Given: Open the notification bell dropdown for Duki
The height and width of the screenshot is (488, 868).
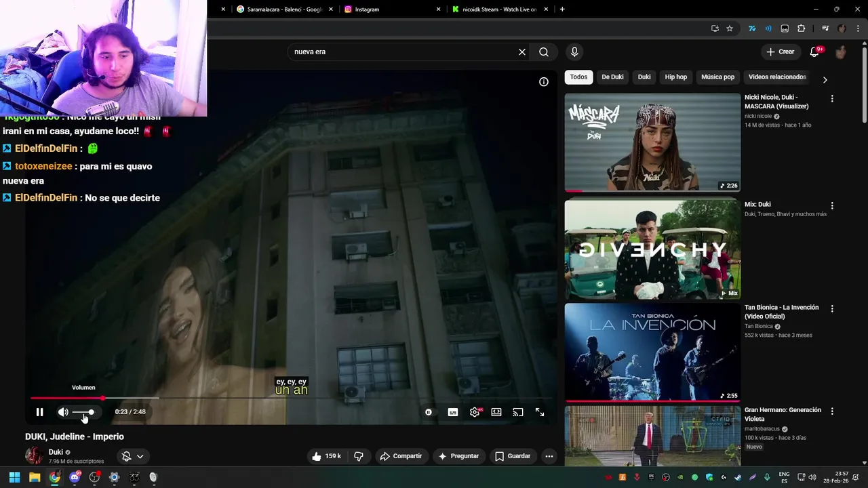Looking at the screenshot, I should coord(132,456).
